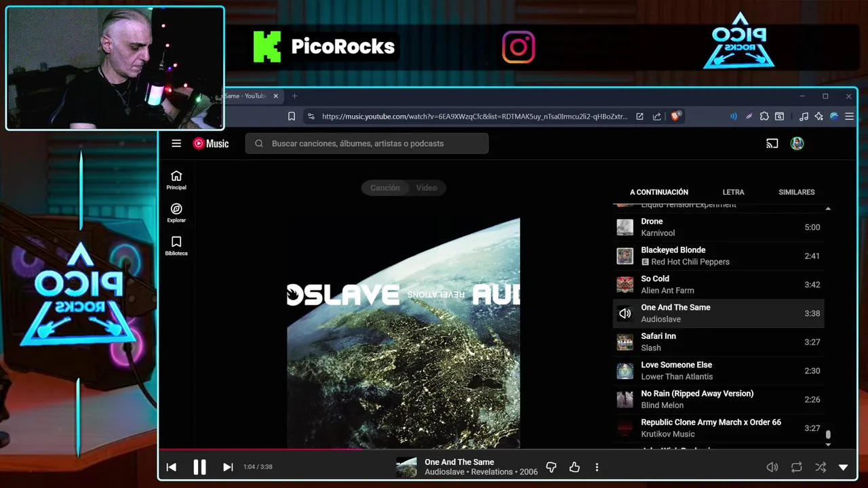Click the search magnifier icon
Screen dimensions: 868x488
(258, 143)
